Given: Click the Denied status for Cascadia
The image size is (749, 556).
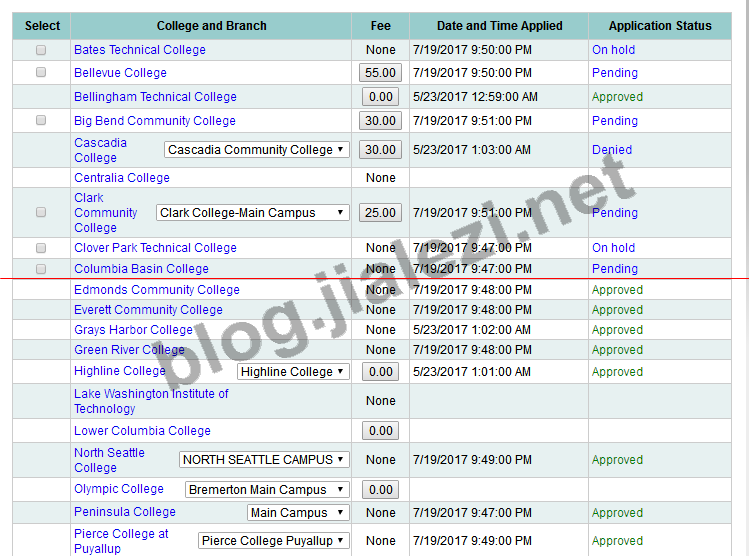Looking at the screenshot, I should coord(612,150).
